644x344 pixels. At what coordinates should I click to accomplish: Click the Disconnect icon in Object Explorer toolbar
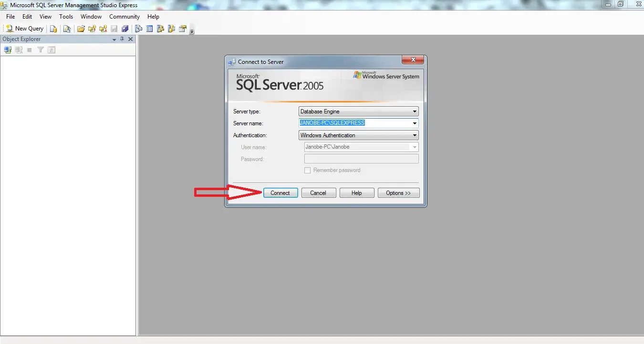point(19,50)
